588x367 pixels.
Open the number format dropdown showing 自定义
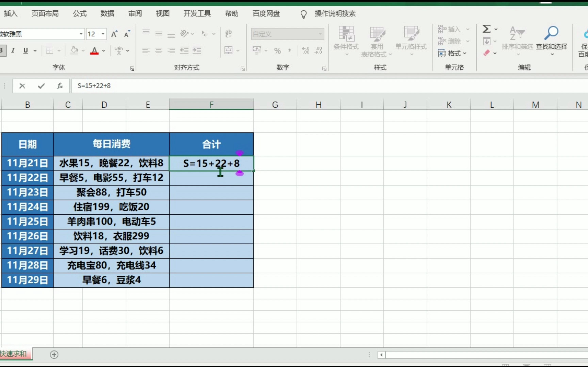320,34
